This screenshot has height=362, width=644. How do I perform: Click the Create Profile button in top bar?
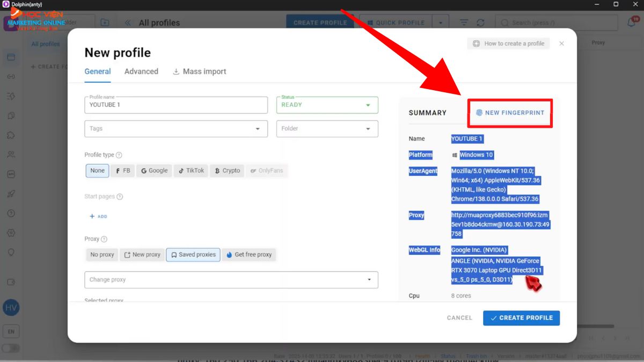coord(320,23)
